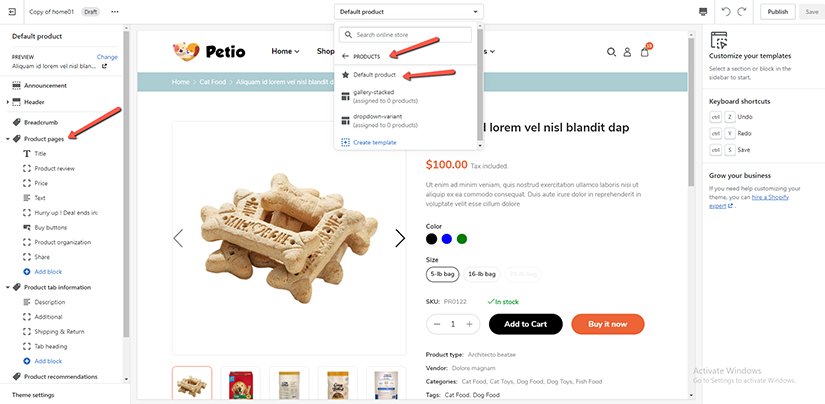
Task: Click the Publish button
Action: [x=776, y=12]
